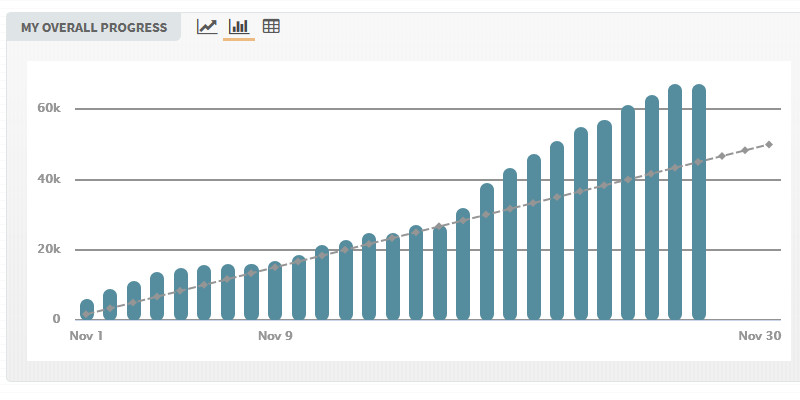Click the bar above the Nov 9 label

[275, 290]
